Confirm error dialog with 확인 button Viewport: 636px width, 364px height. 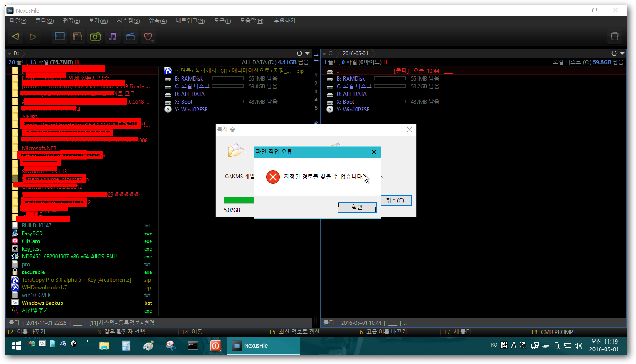[357, 207]
